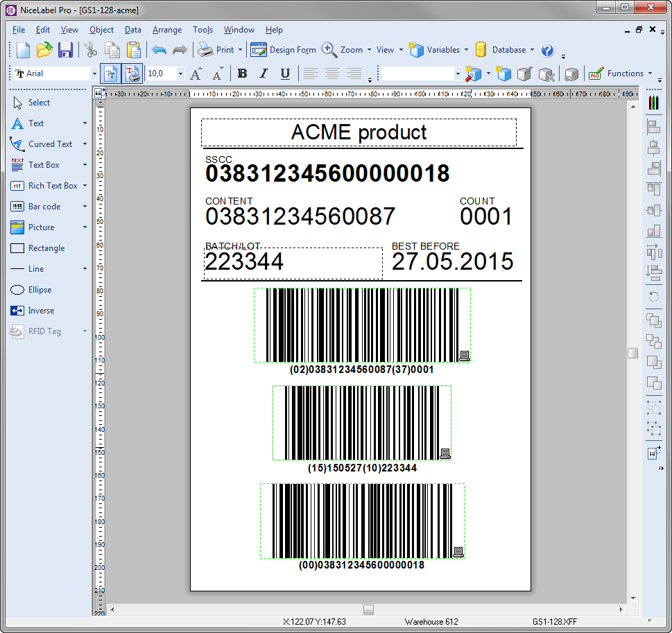This screenshot has width=672, height=633.
Task: Click the SSCC barcode at label bottom
Action: coord(361,521)
